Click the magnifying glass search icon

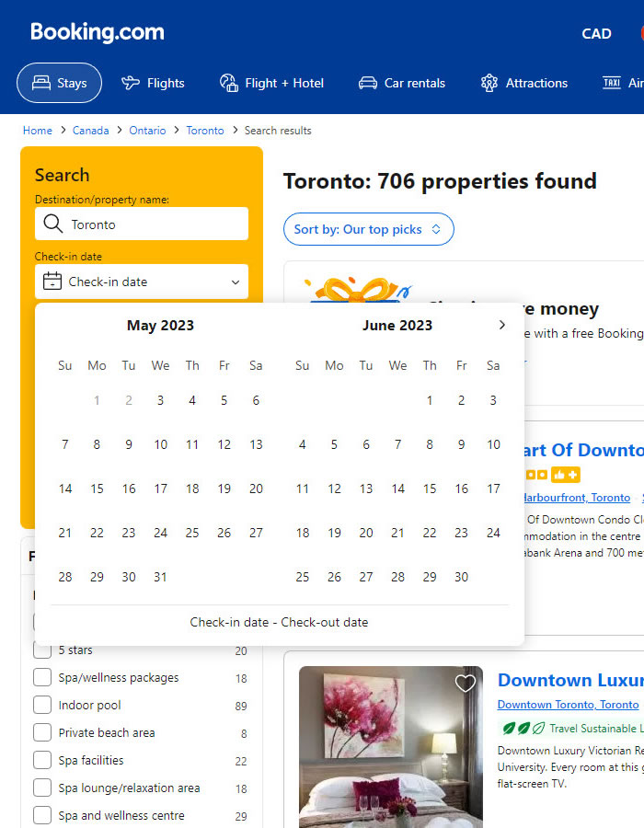(52, 224)
